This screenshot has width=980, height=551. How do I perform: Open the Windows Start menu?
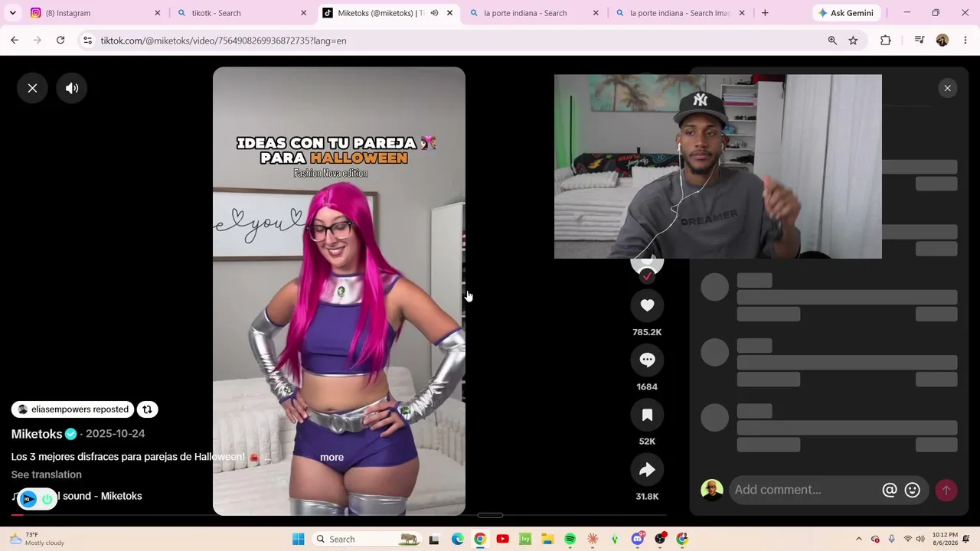tap(299, 539)
